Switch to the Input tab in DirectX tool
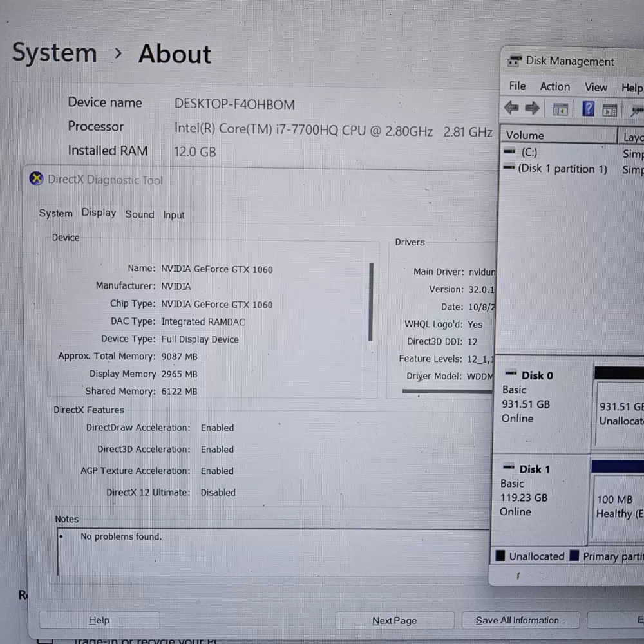644x644 pixels. pyautogui.click(x=173, y=215)
